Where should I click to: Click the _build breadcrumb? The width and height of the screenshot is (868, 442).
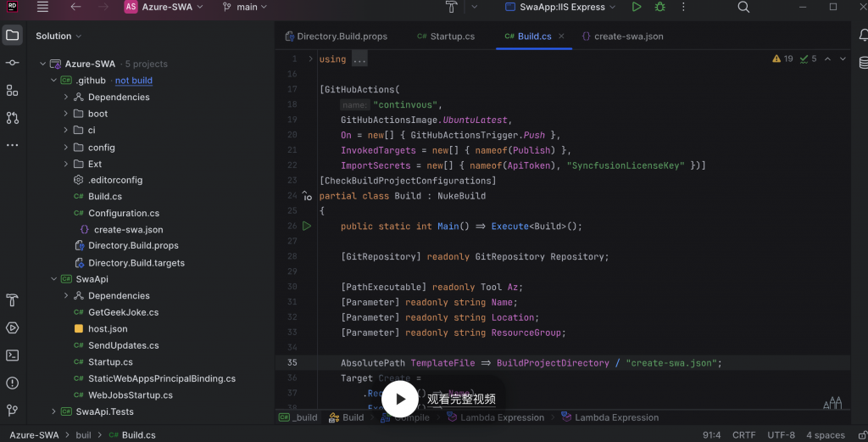[x=298, y=417]
